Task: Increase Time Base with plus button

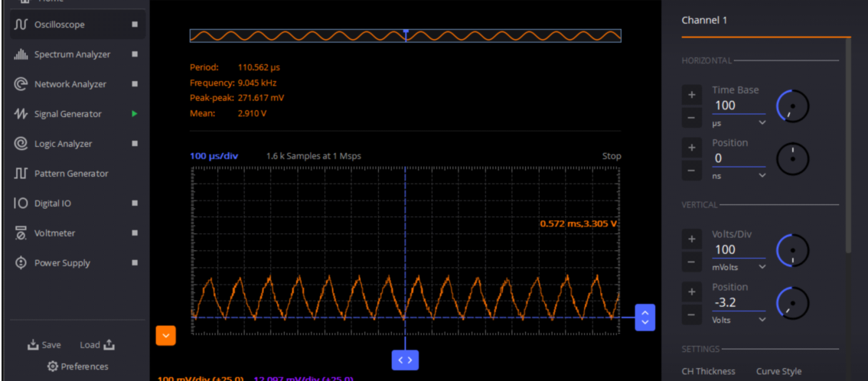Action: 691,95
